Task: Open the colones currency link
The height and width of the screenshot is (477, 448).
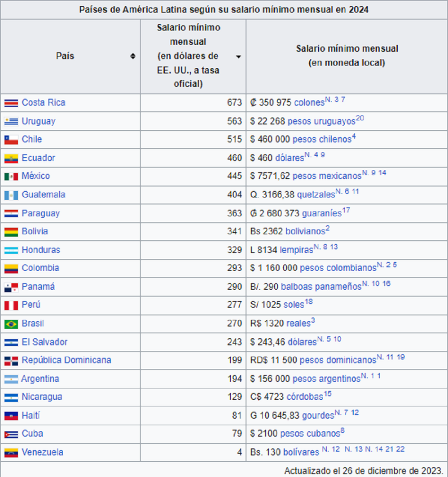Action: pyautogui.click(x=309, y=102)
